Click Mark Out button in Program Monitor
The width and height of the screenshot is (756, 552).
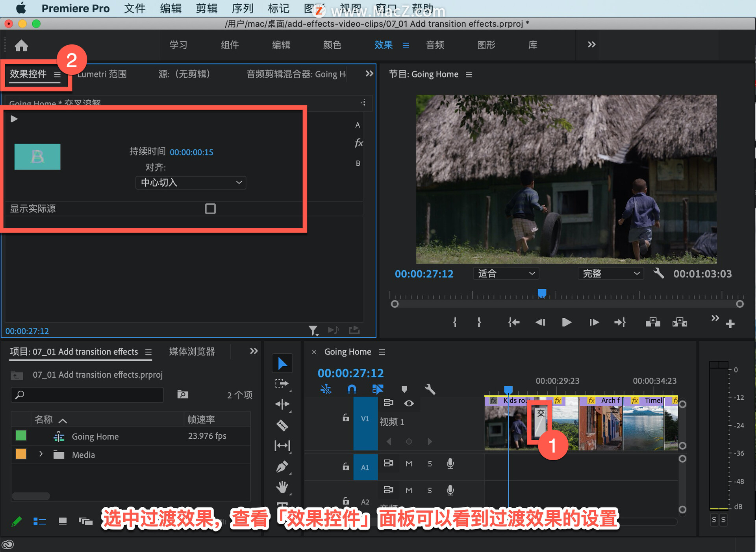(x=479, y=323)
